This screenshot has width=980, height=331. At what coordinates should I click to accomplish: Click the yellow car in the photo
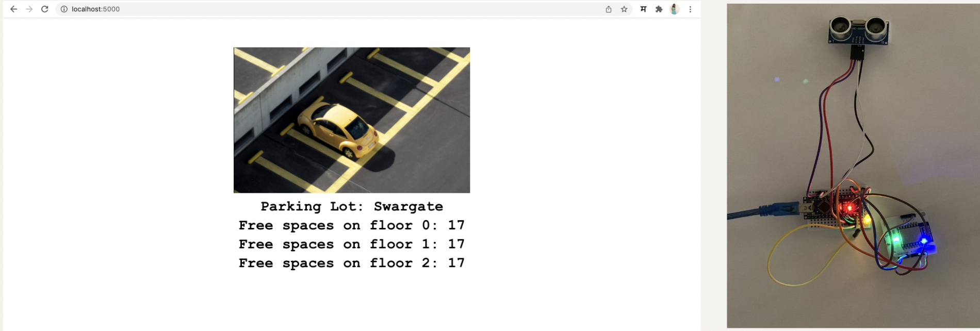pyautogui.click(x=338, y=129)
